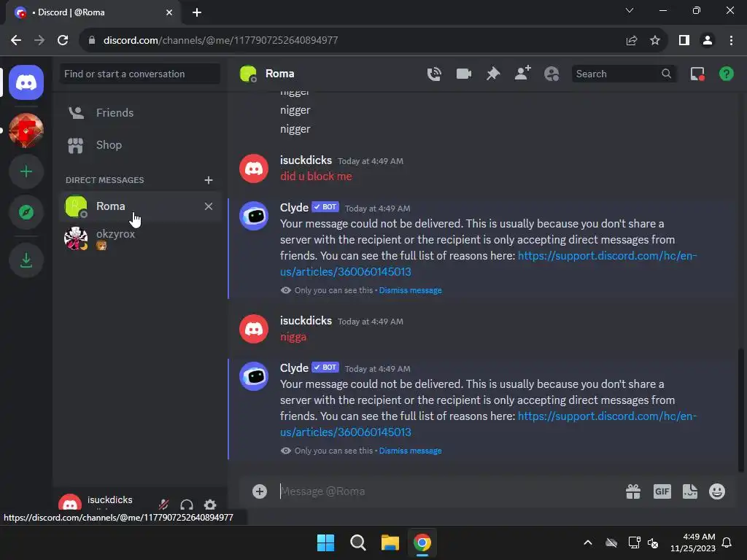Open Chrome tab search chevron
Image resolution: width=747 pixels, height=560 pixels.
point(630,10)
